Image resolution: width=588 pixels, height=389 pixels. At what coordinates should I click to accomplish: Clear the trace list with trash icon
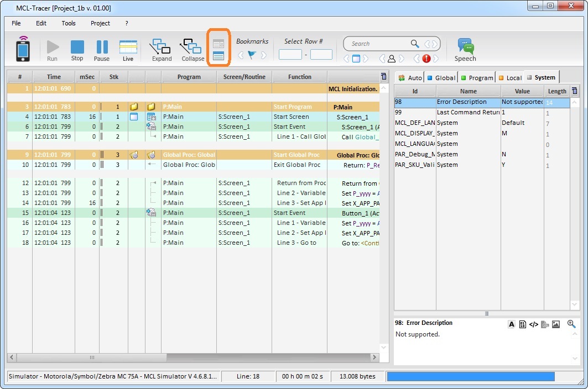(x=384, y=76)
